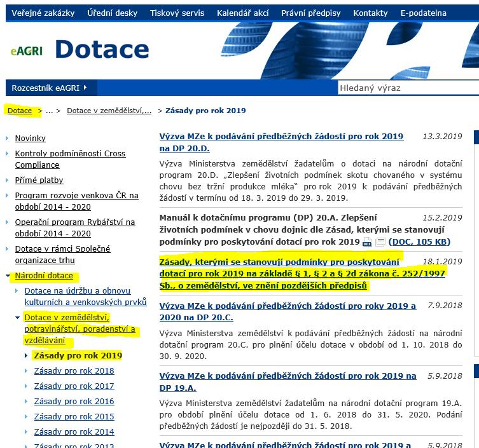Expand arrow next to Přímé platby
479x448 pixels.
7,180
